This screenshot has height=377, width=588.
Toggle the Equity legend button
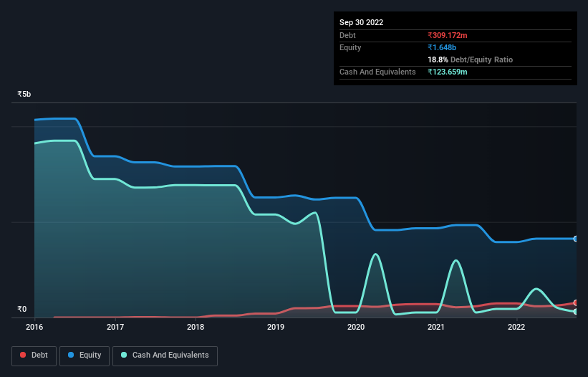click(85, 355)
